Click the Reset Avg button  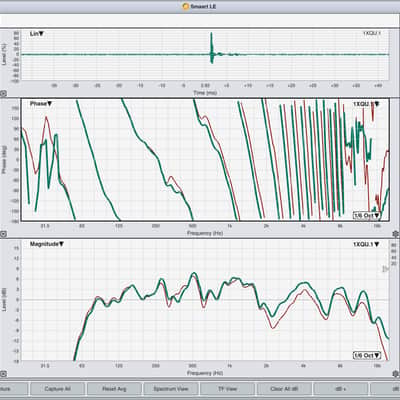(x=114, y=389)
